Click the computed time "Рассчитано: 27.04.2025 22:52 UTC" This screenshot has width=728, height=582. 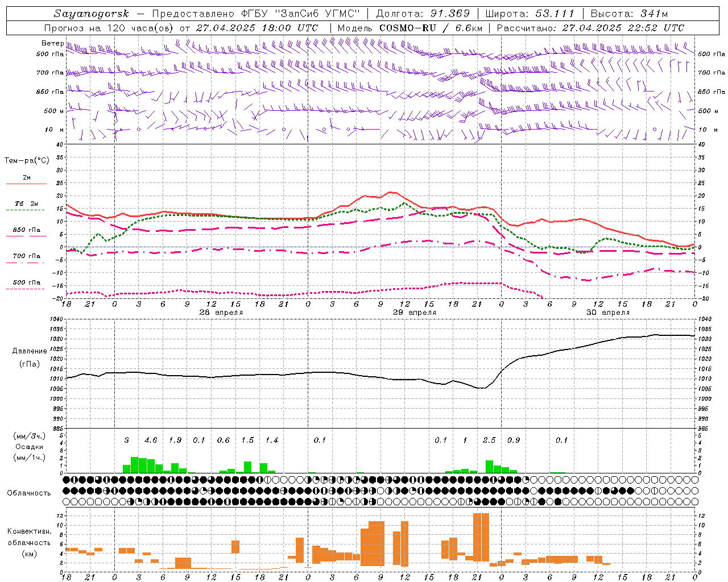coord(590,28)
